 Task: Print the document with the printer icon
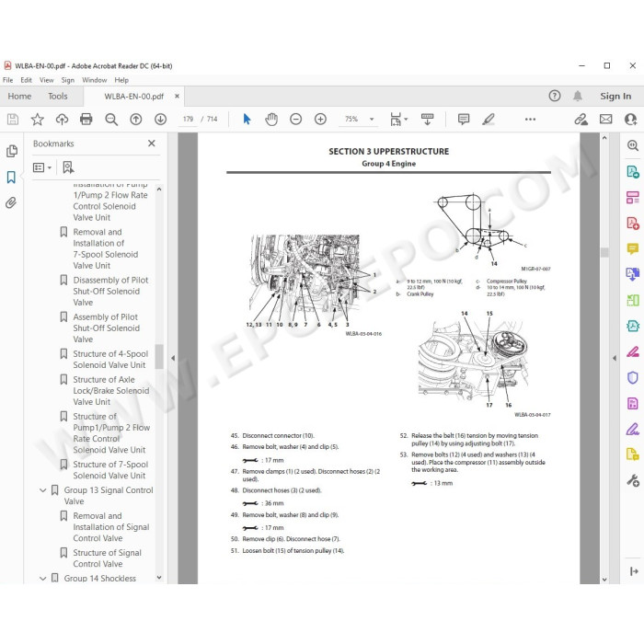tap(86, 119)
